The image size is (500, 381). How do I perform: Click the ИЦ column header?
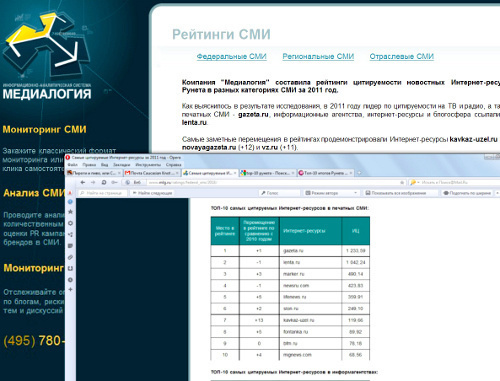coord(356,231)
